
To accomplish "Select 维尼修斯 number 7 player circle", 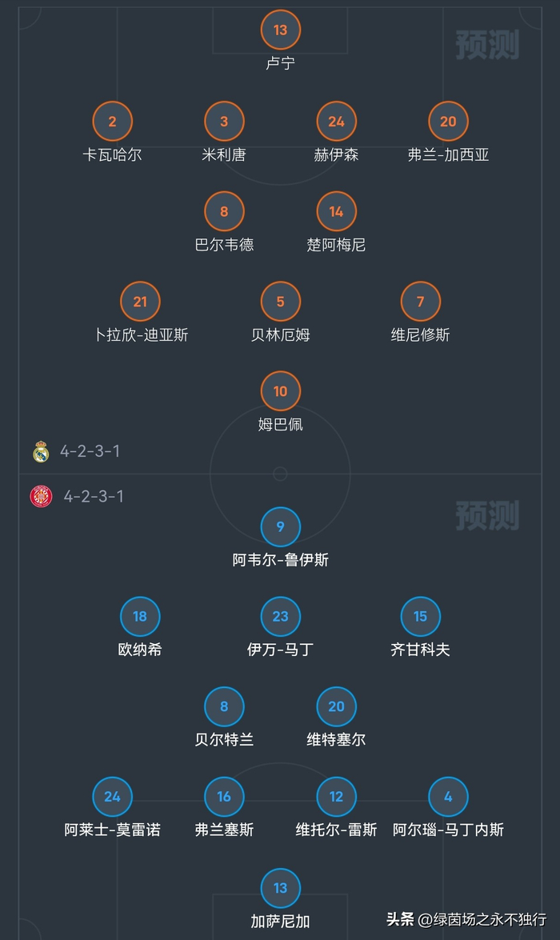I will point(420,302).
